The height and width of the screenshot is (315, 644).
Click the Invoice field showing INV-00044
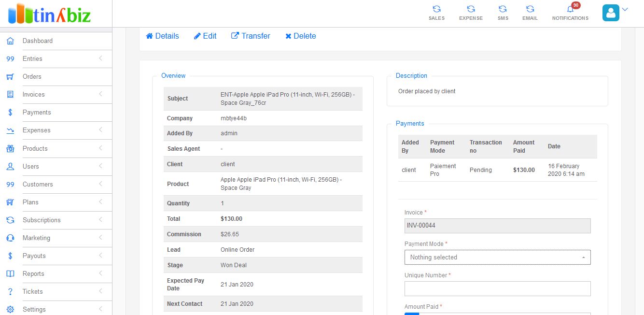[497, 226]
